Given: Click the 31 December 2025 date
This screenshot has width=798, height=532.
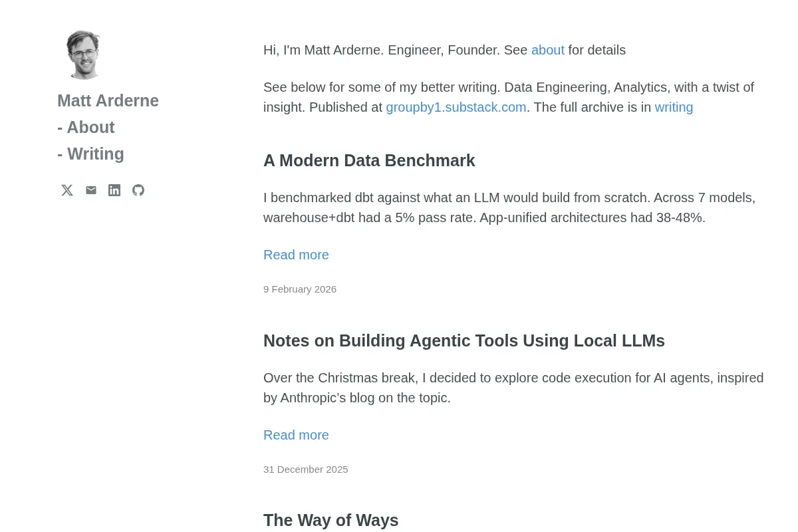Looking at the screenshot, I should tap(306, 469).
